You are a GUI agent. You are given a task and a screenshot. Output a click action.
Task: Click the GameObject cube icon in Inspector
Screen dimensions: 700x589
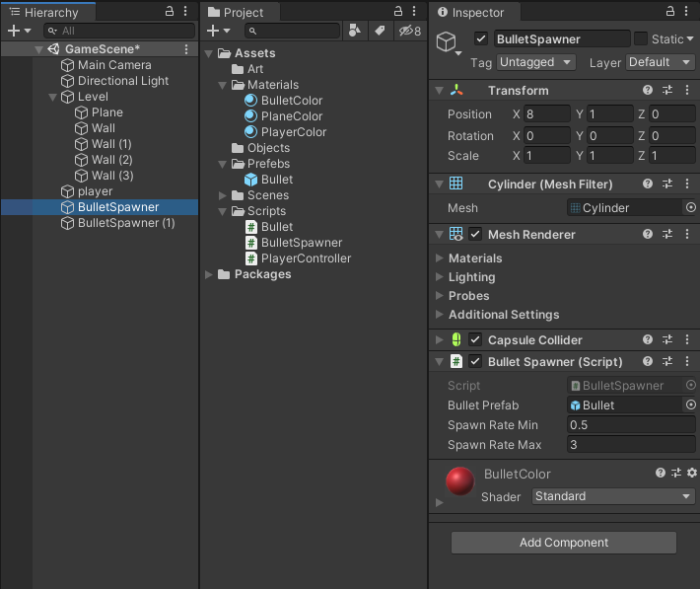(447, 42)
